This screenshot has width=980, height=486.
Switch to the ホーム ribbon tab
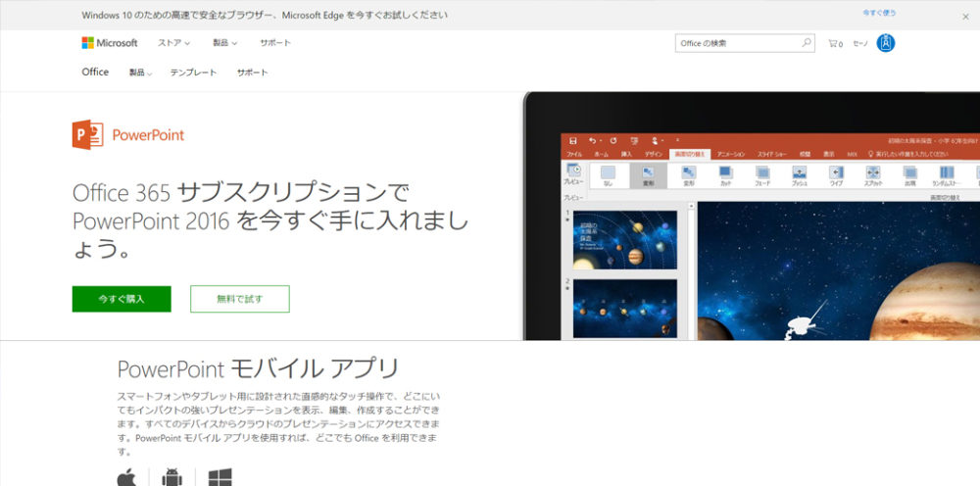click(601, 154)
